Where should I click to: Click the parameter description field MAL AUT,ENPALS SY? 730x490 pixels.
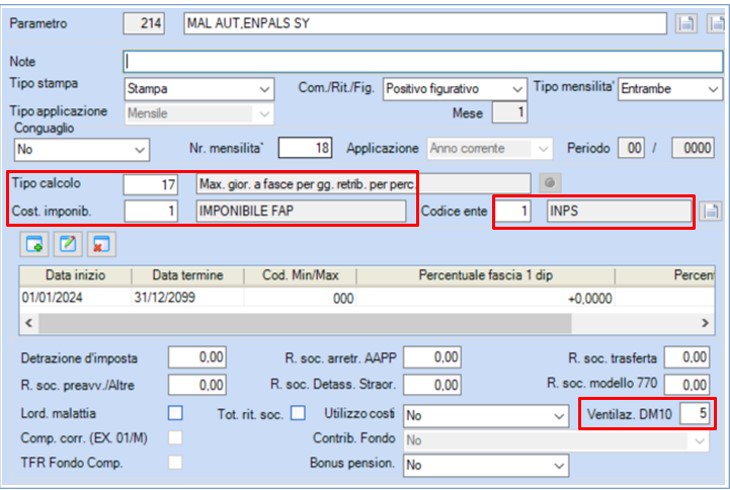425,23
